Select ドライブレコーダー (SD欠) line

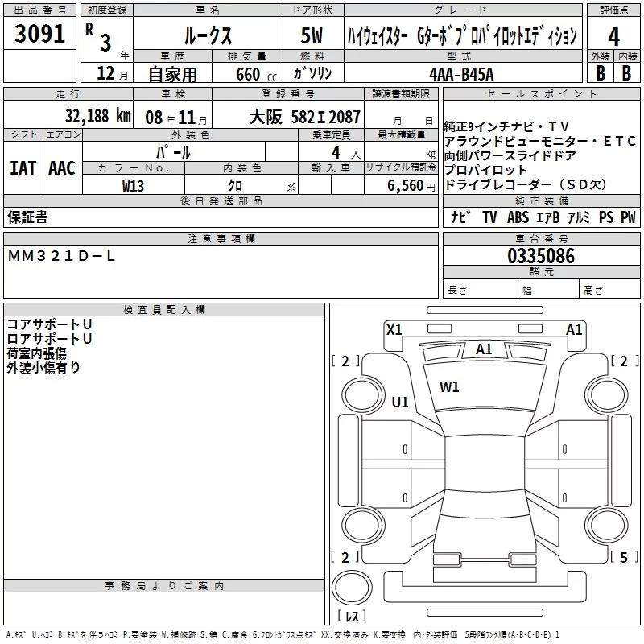pos(526,184)
